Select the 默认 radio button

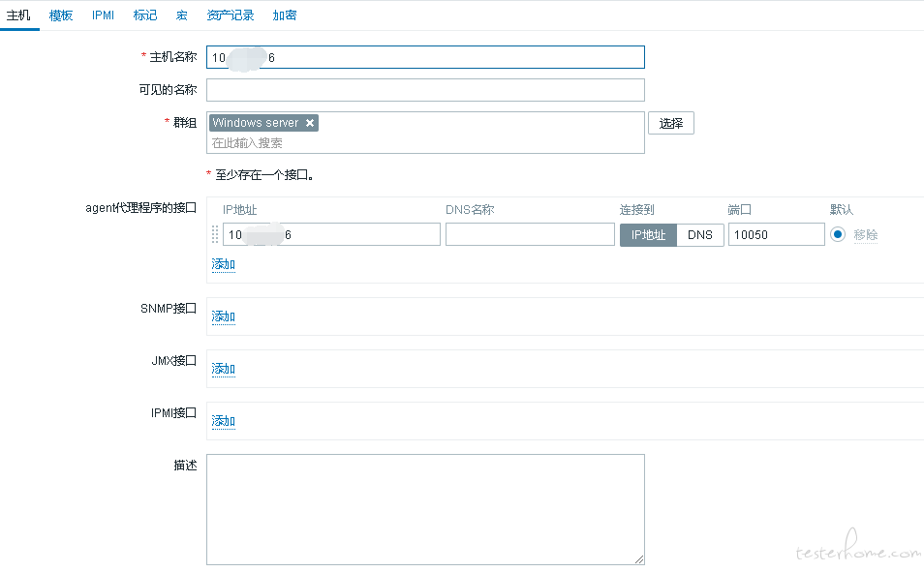(838, 234)
